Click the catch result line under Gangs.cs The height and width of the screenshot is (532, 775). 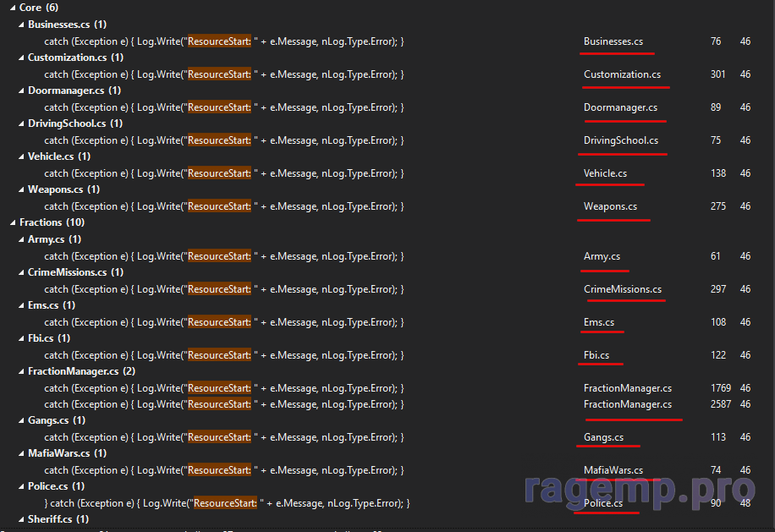click(223, 437)
